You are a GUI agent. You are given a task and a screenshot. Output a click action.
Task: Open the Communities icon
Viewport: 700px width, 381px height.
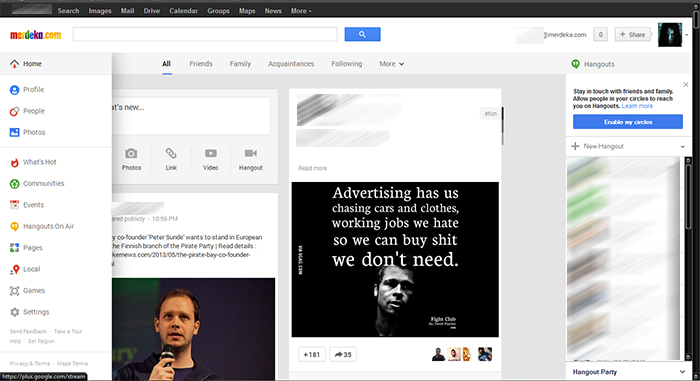point(15,184)
